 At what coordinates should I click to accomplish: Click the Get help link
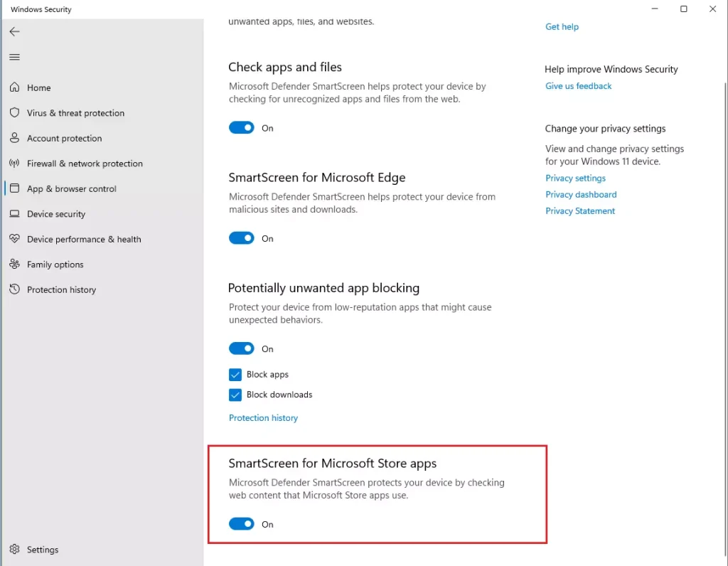(562, 27)
